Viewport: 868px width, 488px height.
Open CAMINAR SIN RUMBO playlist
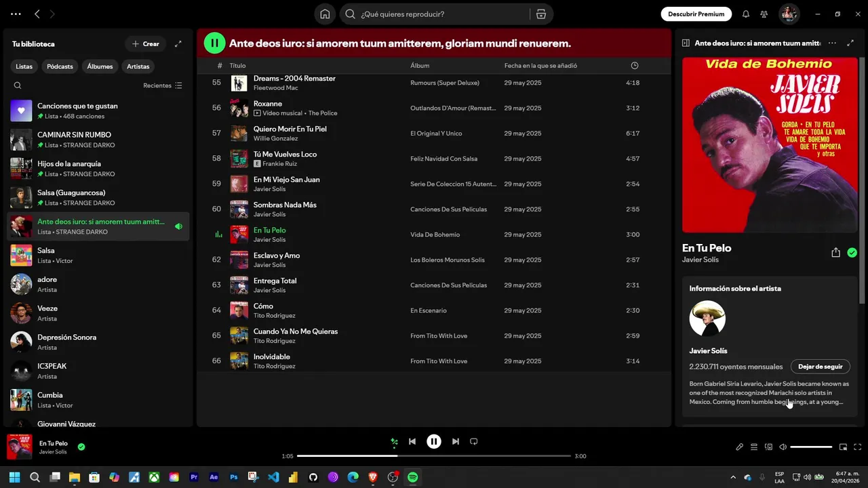click(98, 140)
